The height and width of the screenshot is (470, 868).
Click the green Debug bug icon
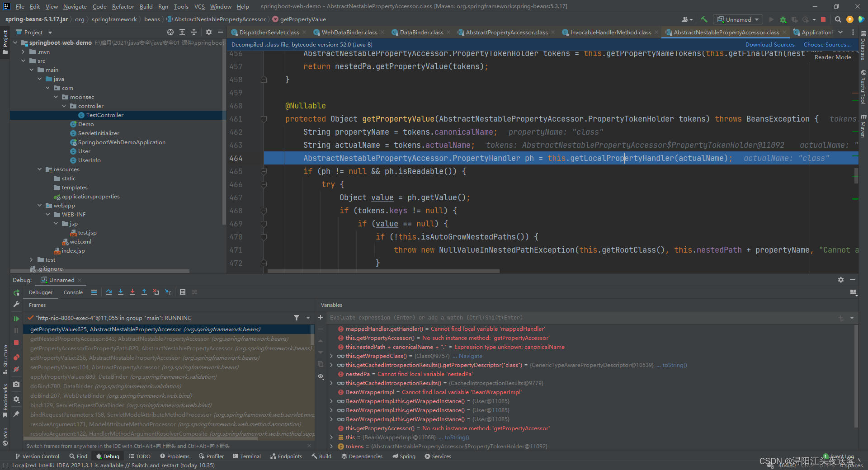(x=783, y=19)
